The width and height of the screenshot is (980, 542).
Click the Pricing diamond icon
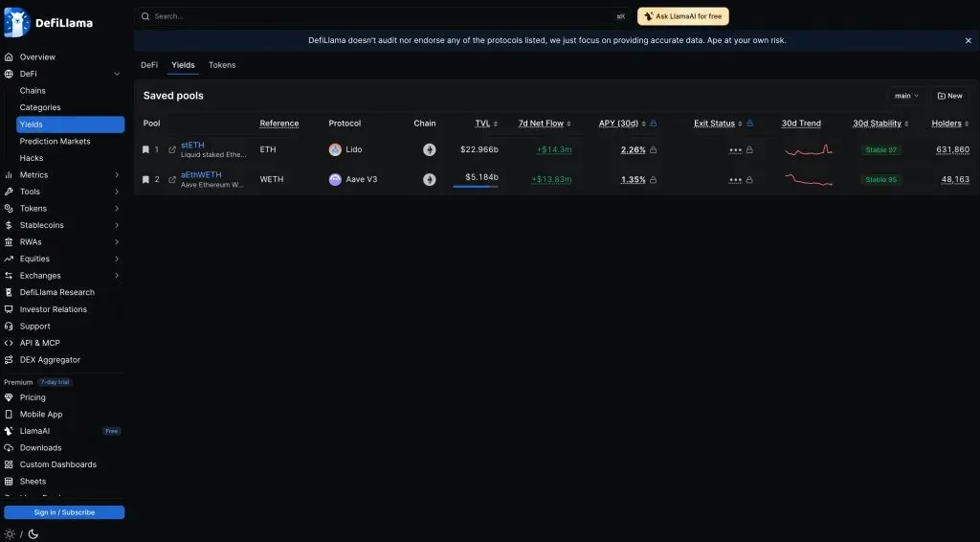(x=9, y=397)
